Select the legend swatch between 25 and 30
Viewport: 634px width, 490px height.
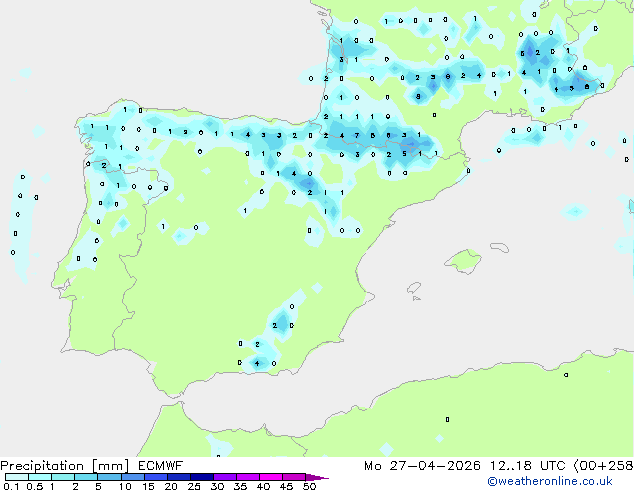(201, 477)
